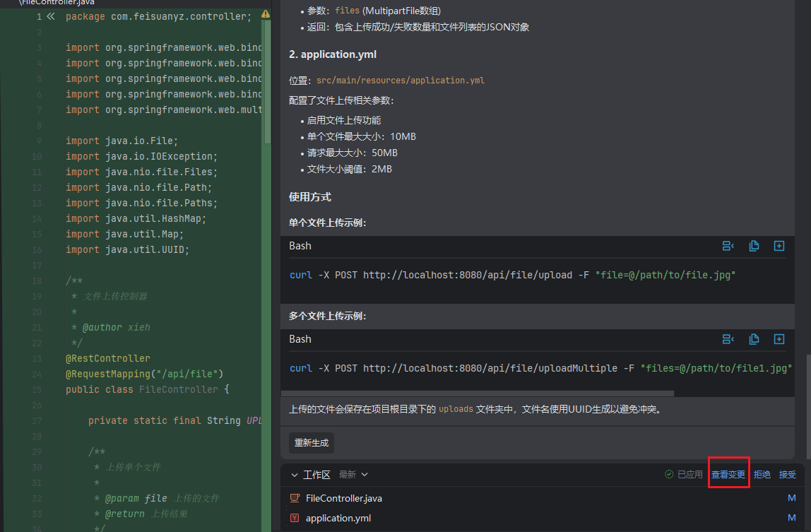The image size is (811, 532).
Task: Click the FileController.java editor tab title
Action: pyautogui.click(x=57, y=3)
